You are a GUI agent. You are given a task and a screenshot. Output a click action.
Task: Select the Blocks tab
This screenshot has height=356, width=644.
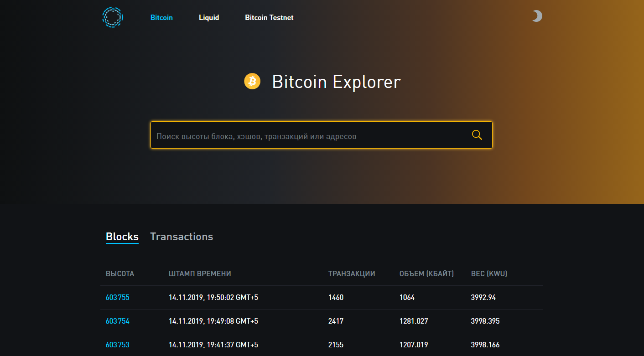click(x=122, y=237)
